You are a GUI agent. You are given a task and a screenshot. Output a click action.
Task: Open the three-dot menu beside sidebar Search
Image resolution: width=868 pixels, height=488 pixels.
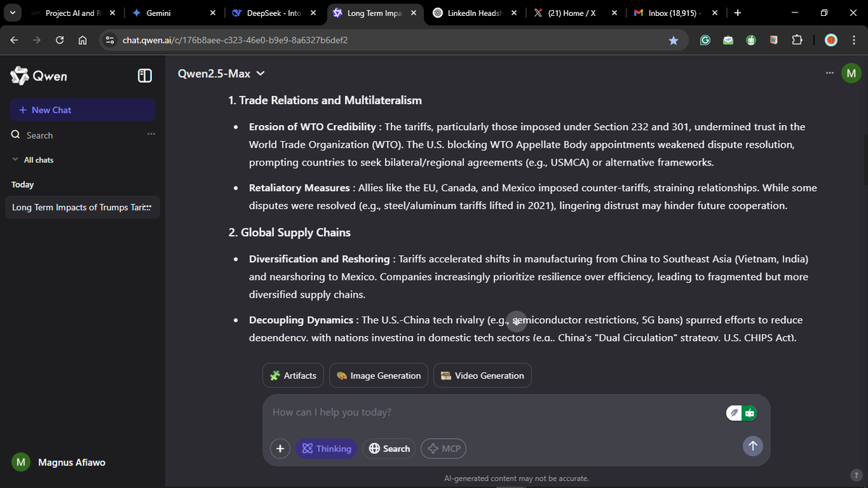150,134
